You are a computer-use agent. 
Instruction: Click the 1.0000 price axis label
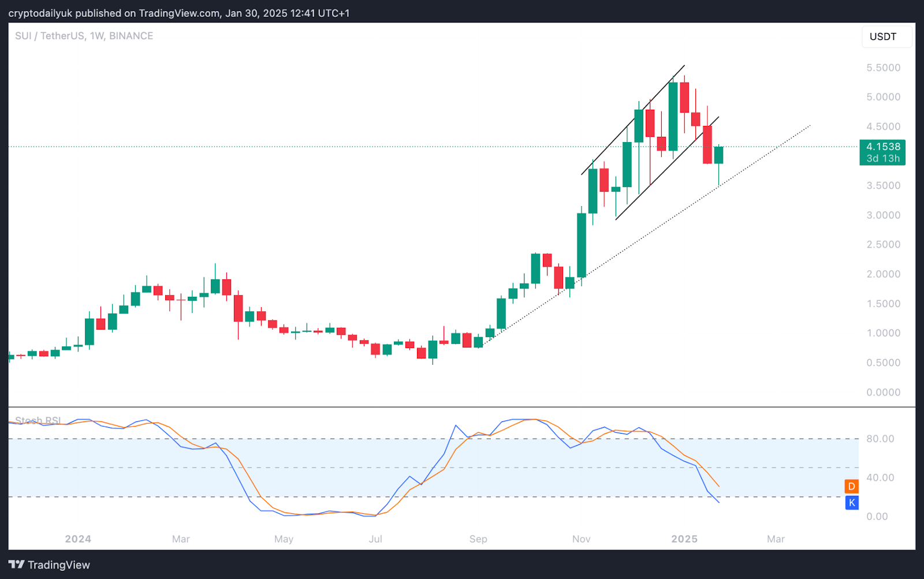coord(883,333)
